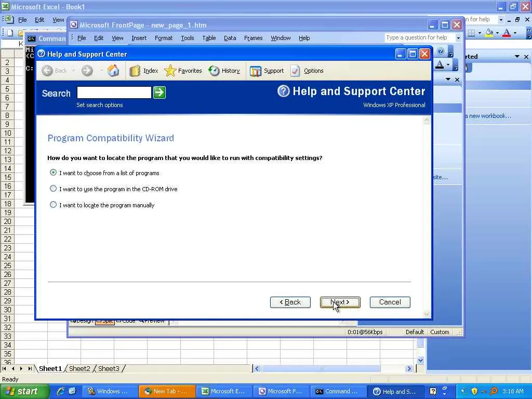Image resolution: width=532 pixels, height=399 pixels.
Task: Click the FrontPage font color A icon
Action: 440,64
